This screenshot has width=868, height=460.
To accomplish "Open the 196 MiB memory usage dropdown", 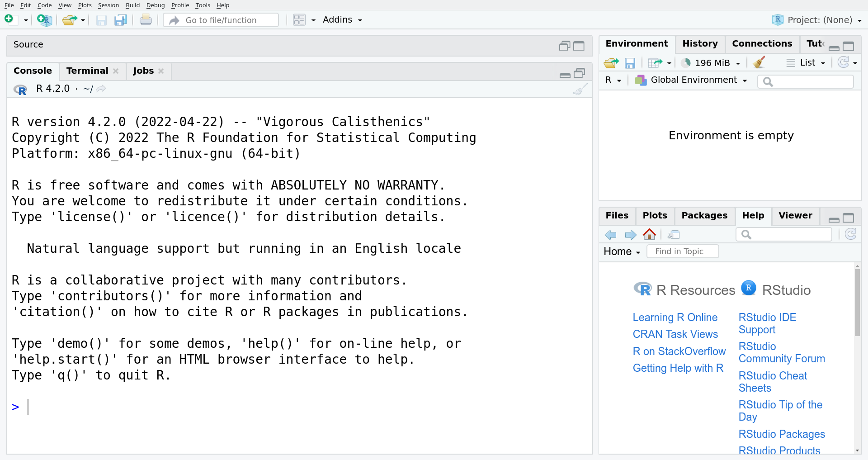I will click(x=711, y=63).
